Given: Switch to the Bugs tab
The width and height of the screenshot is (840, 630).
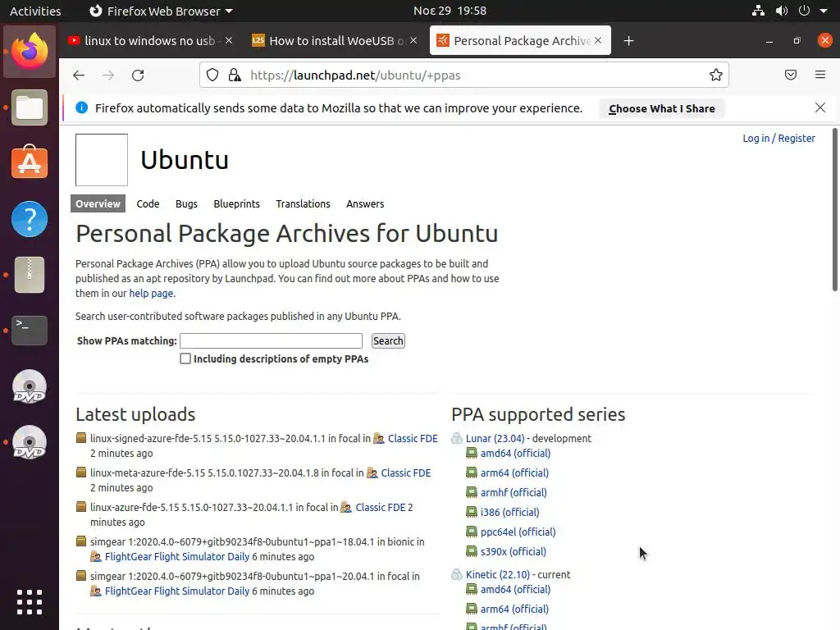Looking at the screenshot, I should (x=186, y=203).
